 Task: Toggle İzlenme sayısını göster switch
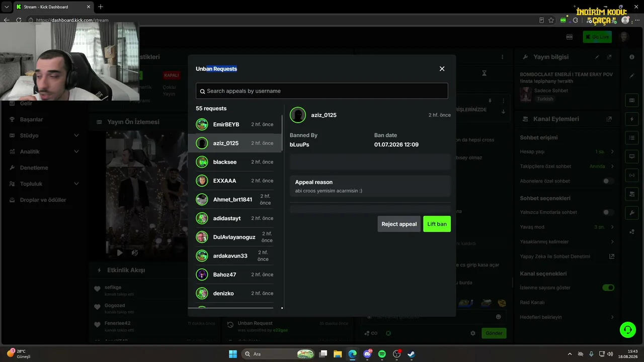coord(608,288)
